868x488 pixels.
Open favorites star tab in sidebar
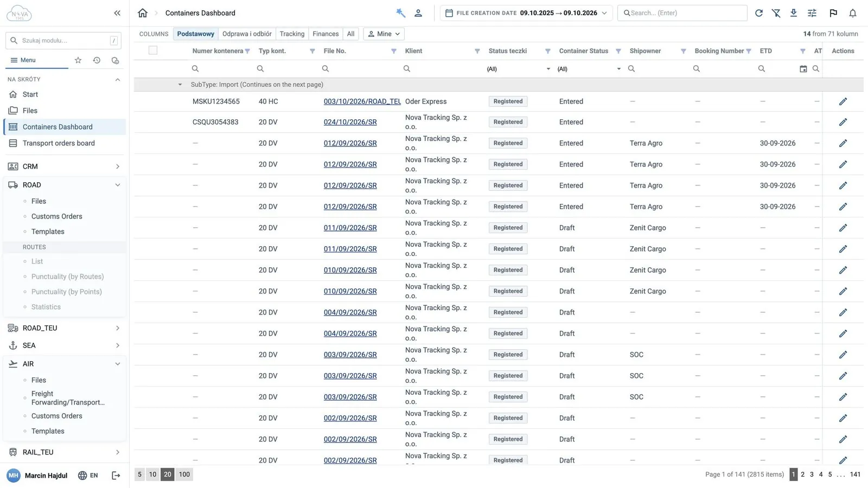[x=78, y=60]
